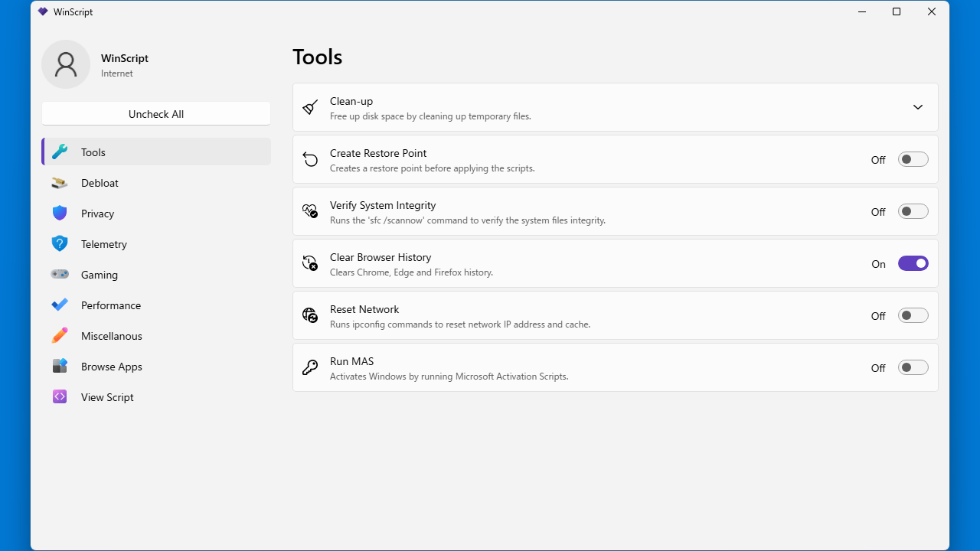Click the Clear Browser History clock icon

(x=310, y=263)
